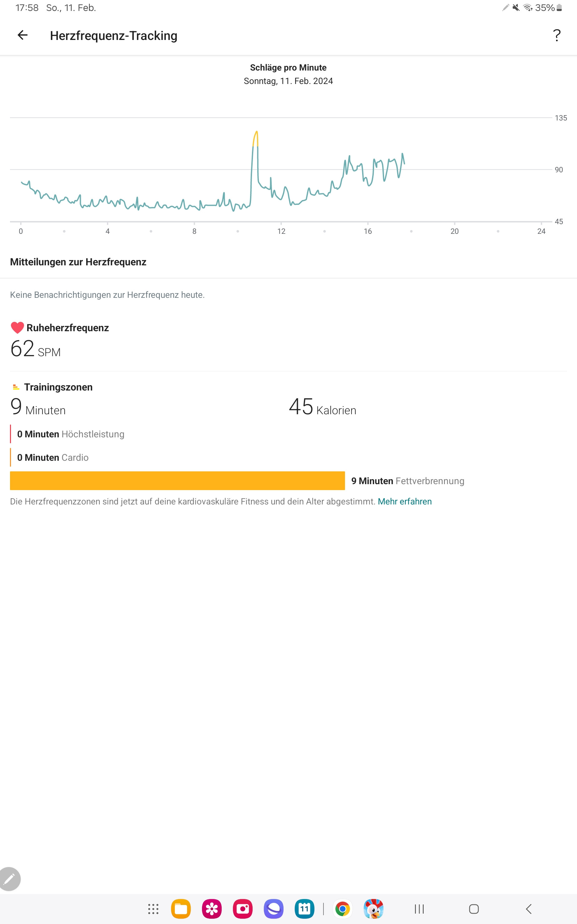This screenshot has height=924, width=577.
Task: Open the app drawer grid icon
Action: [x=153, y=909]
